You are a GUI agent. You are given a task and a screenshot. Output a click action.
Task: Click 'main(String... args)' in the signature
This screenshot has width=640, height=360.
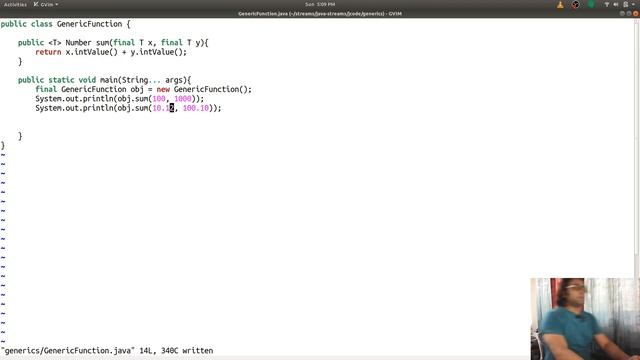pos(143,80)
